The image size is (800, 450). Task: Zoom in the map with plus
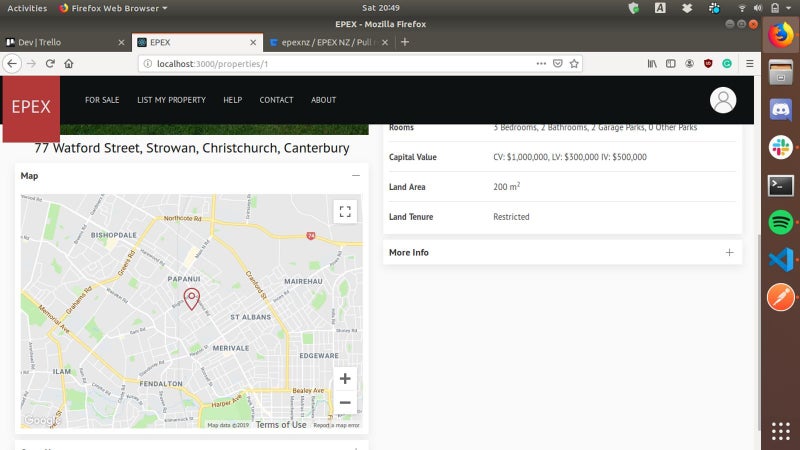tap(345, 379)
